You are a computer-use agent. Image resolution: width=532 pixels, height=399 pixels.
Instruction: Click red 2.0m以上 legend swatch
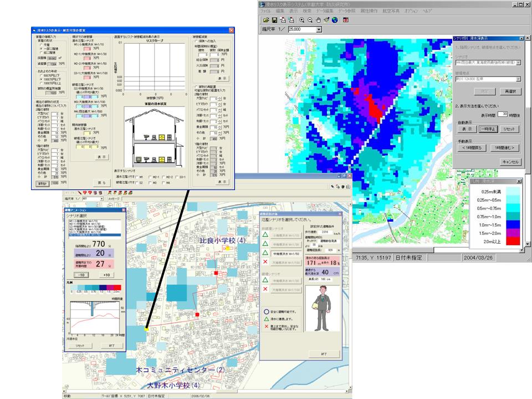[x=513, y=241]
